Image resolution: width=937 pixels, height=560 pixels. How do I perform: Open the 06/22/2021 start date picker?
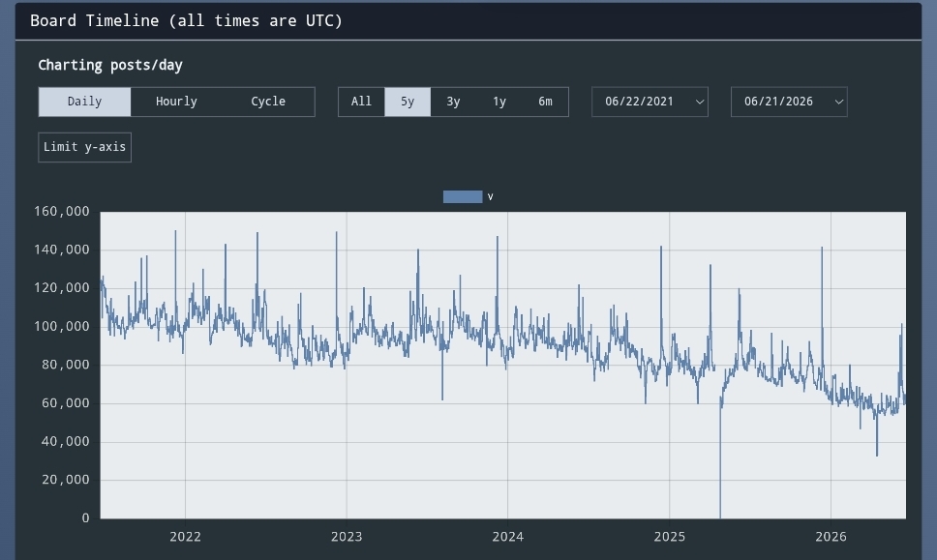(650, 102)
